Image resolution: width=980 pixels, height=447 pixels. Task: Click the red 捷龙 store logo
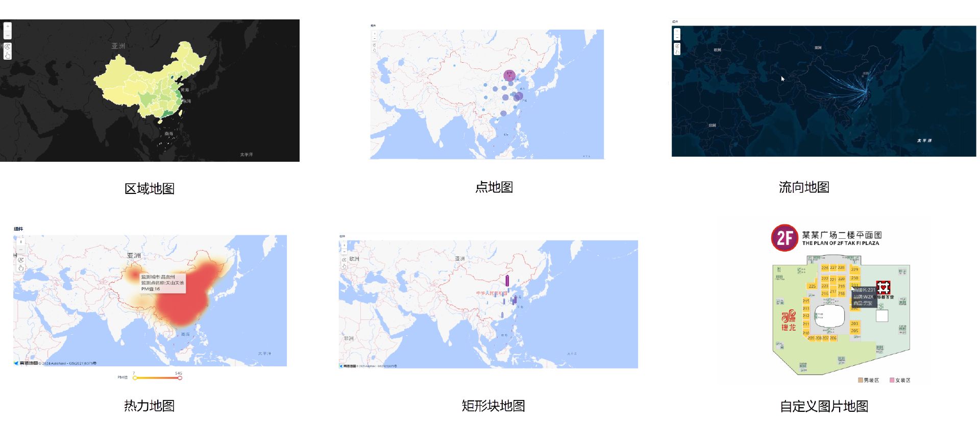[x=789, y=320]
